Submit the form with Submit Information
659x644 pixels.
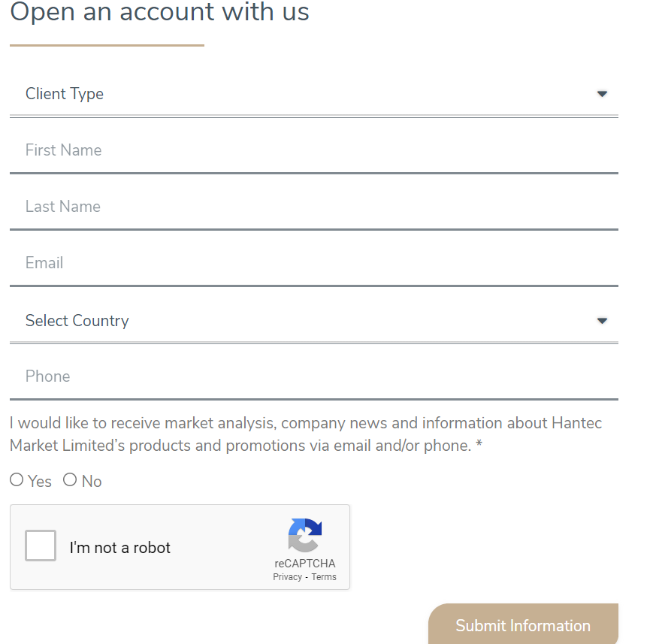tap(523, 625)
